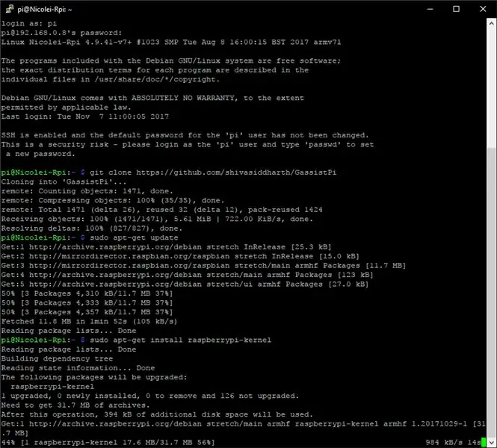Click the vertical scrollbar thumb
The height and width of the screenshot is (448, 497).
[491, 292]
